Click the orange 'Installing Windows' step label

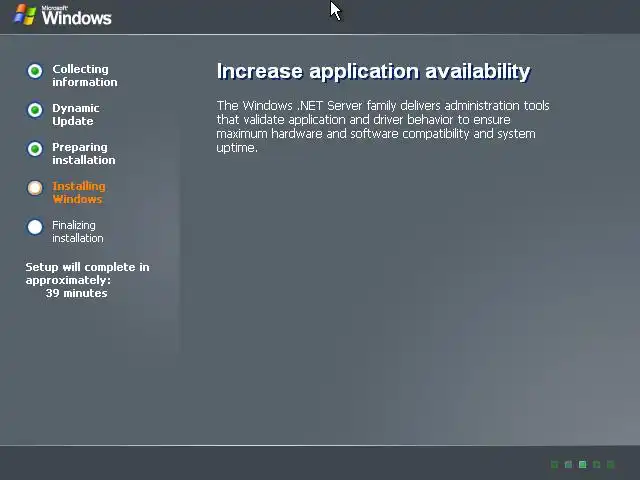[x=79, y=193]
